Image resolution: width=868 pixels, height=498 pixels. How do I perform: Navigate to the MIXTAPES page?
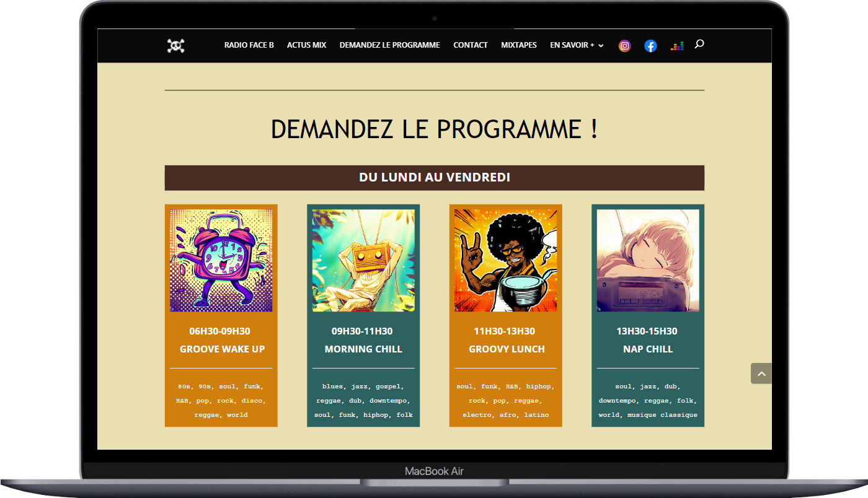click(519, 45)
